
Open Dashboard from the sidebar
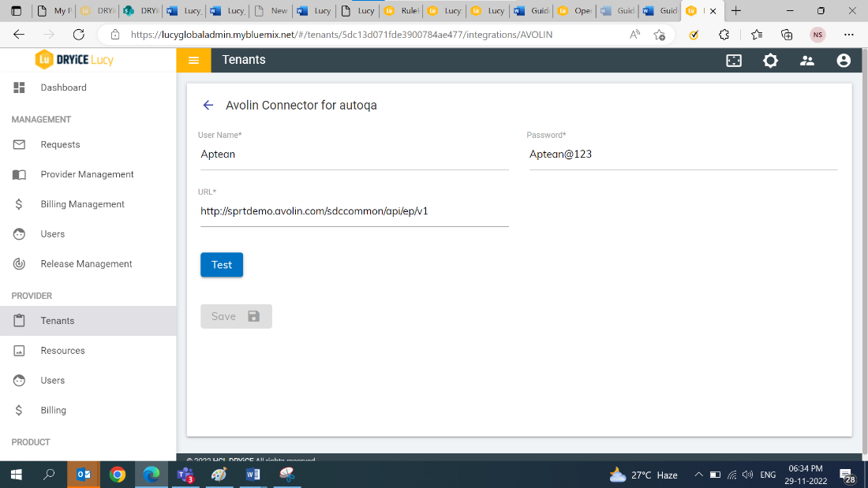(x=88, y=88)
